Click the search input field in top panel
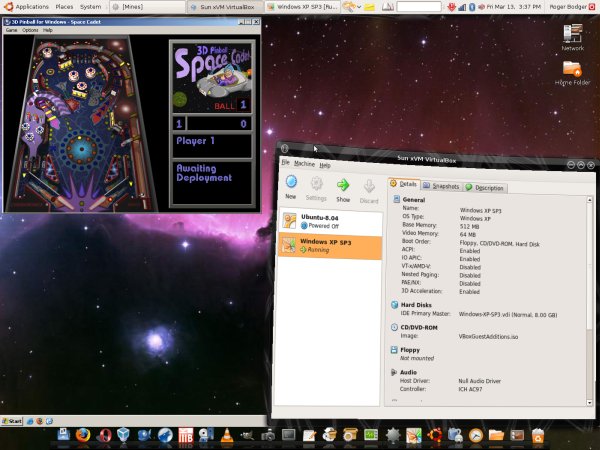The image size is (600, 450). [x=419, y=7]
